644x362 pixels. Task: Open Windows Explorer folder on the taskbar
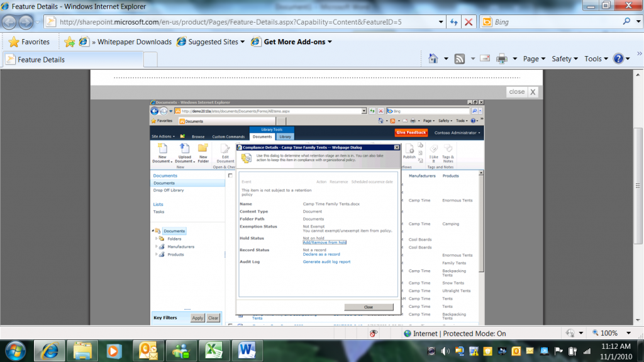coord(82,351)
